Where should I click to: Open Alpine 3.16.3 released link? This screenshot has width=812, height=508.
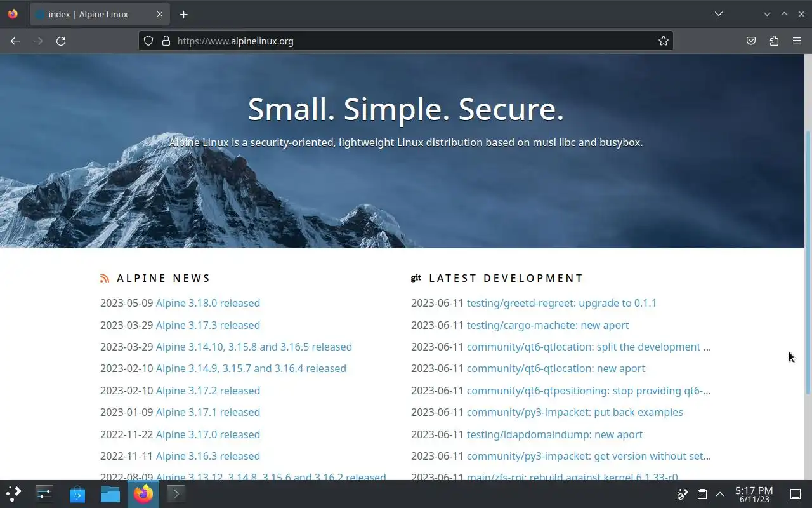(208, 456)
